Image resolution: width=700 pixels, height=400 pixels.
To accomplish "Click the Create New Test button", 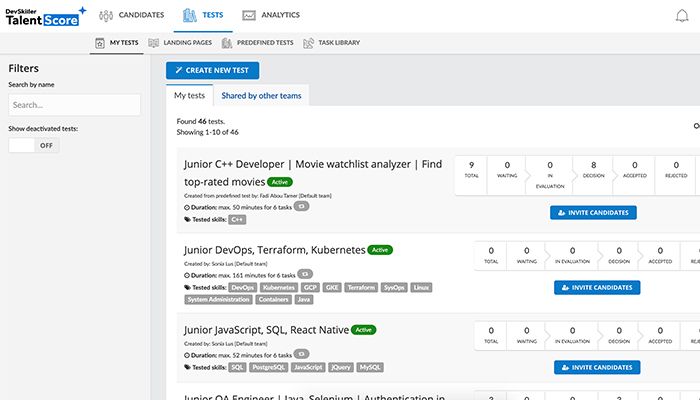I will click(x=213, y=70).
